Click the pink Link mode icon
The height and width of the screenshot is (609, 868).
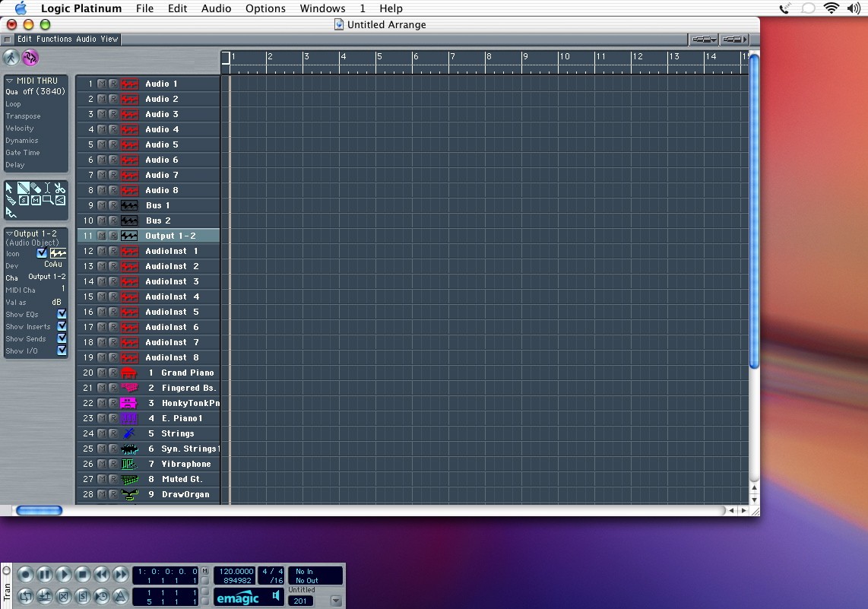point(30,58)
